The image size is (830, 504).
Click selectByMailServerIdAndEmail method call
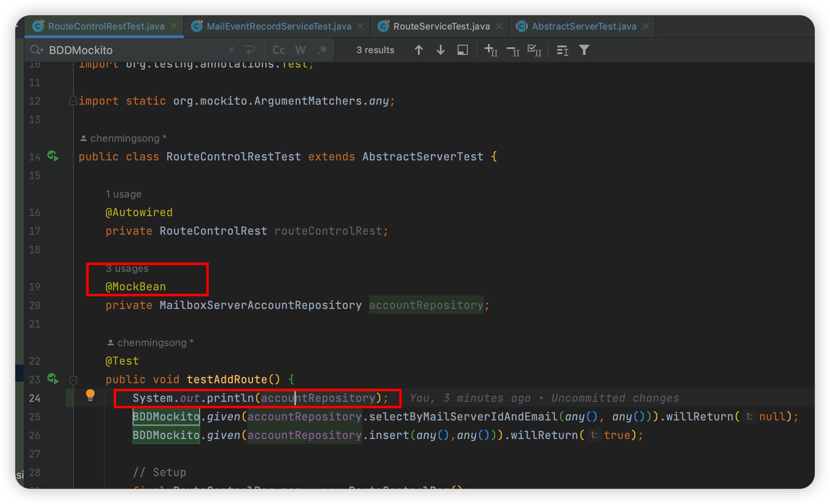pyautogui.click(x=463, y=417)
